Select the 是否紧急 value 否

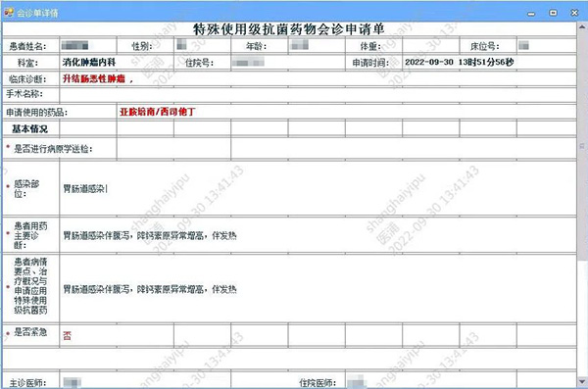tap(67, 335)
